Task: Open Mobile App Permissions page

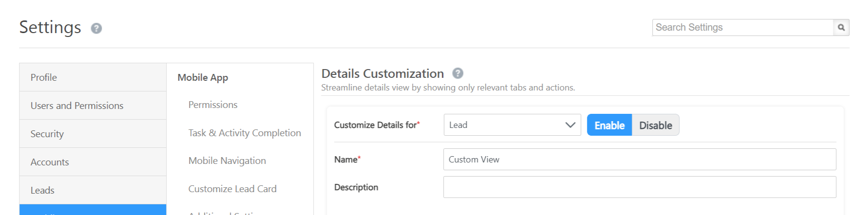Action: [x=213, y=105]
